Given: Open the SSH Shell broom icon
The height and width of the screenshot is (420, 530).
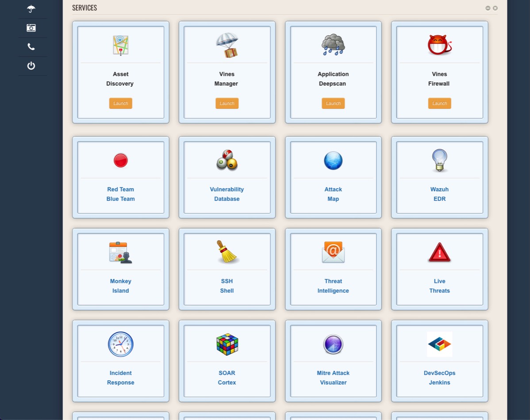Looking at the screenshot, I should (x=227, y=252).
